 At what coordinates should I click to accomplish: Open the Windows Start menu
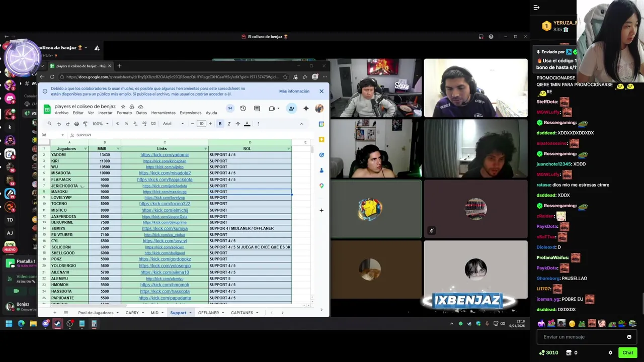[9, 324]
